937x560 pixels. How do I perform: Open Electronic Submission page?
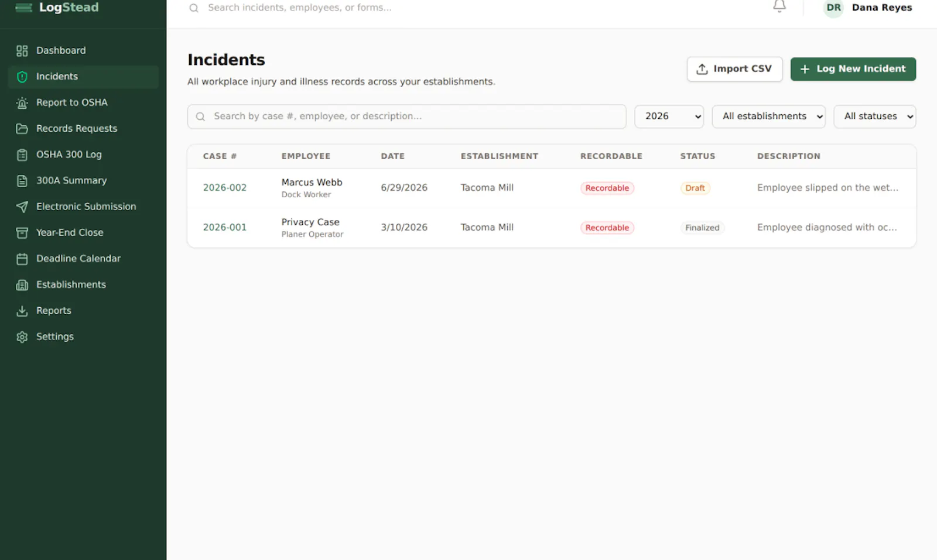coord(83,207)
